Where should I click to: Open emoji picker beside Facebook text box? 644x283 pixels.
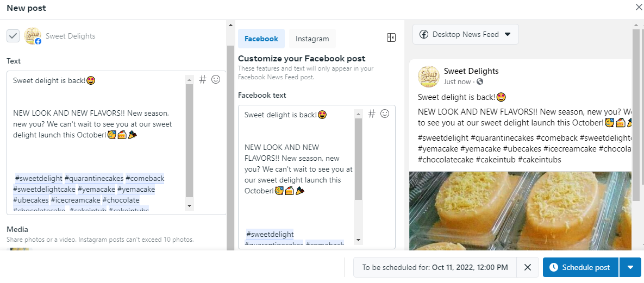385,114
